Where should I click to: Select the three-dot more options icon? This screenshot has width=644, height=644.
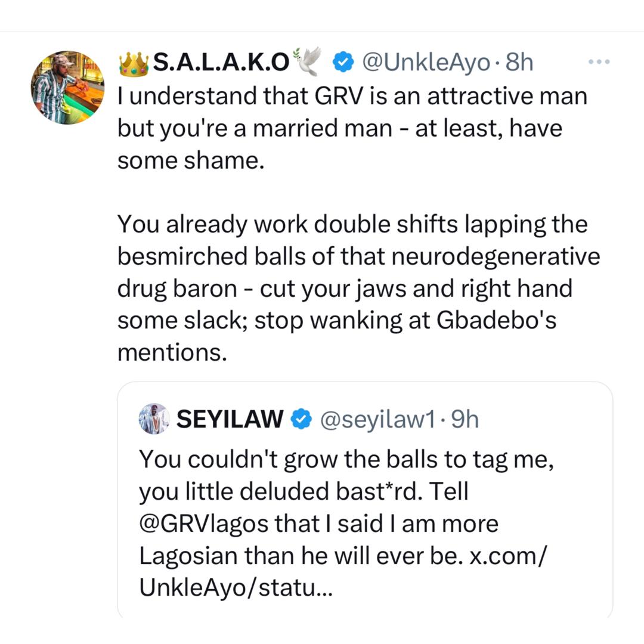tap(599, 61)
